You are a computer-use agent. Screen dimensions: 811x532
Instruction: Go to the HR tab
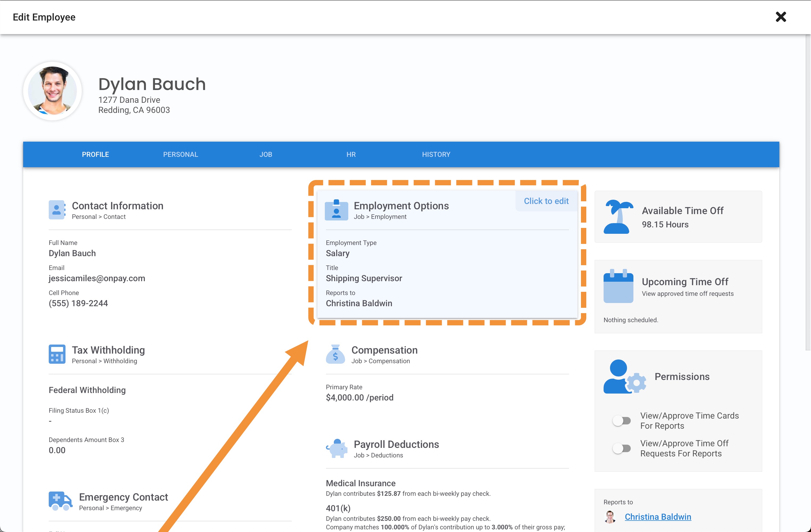point(351,154)
